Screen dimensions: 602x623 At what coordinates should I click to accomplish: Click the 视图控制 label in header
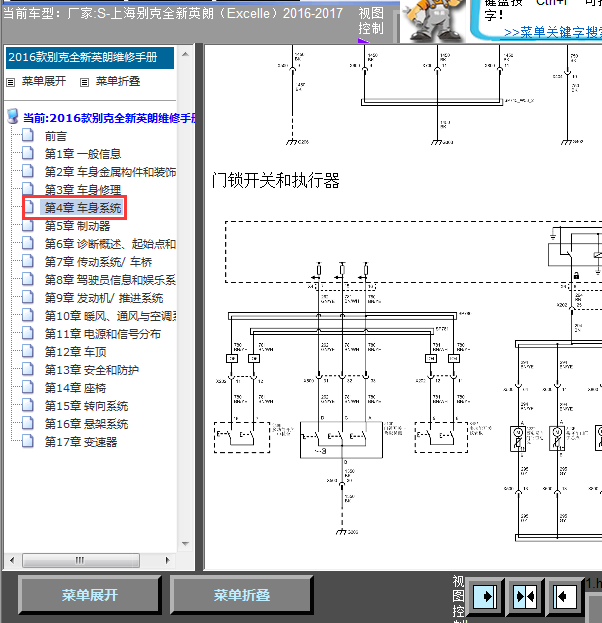pyautogui.click(x=371, y=21)
